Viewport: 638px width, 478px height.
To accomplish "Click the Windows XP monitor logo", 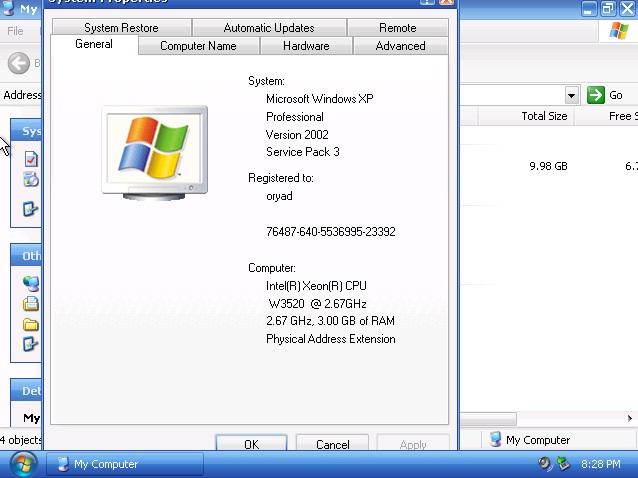I will click(155, 153).
